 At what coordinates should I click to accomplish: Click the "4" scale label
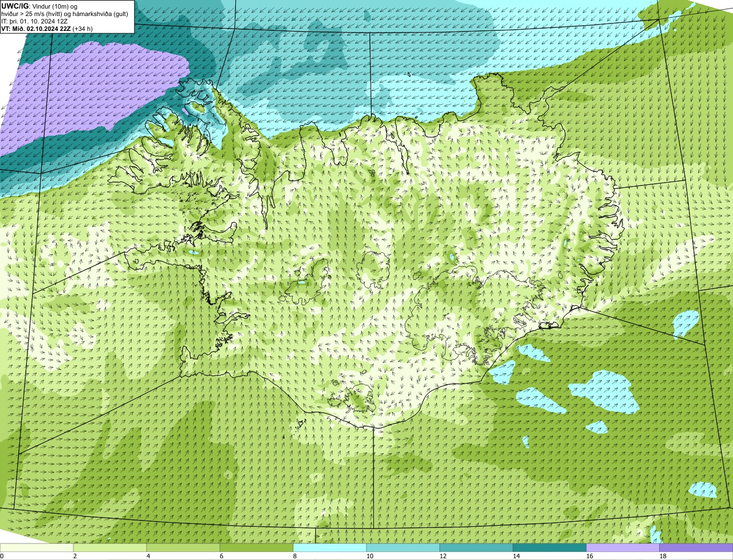point(148,556)
